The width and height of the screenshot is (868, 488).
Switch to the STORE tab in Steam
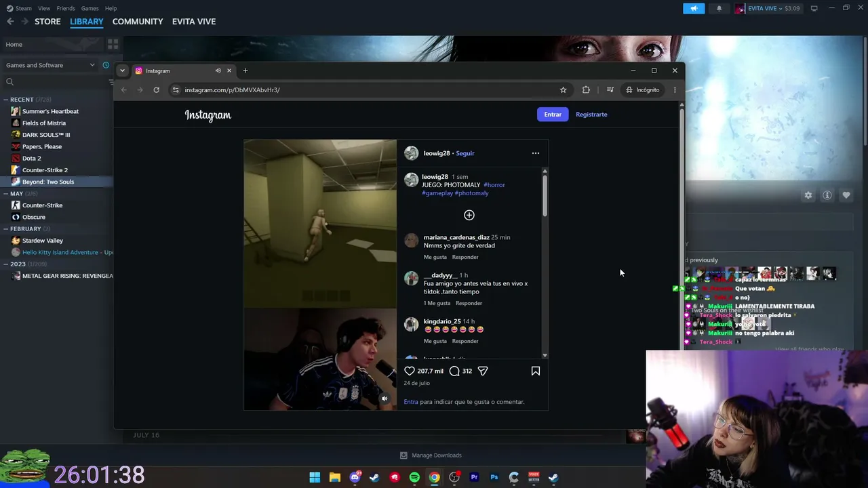47,22
